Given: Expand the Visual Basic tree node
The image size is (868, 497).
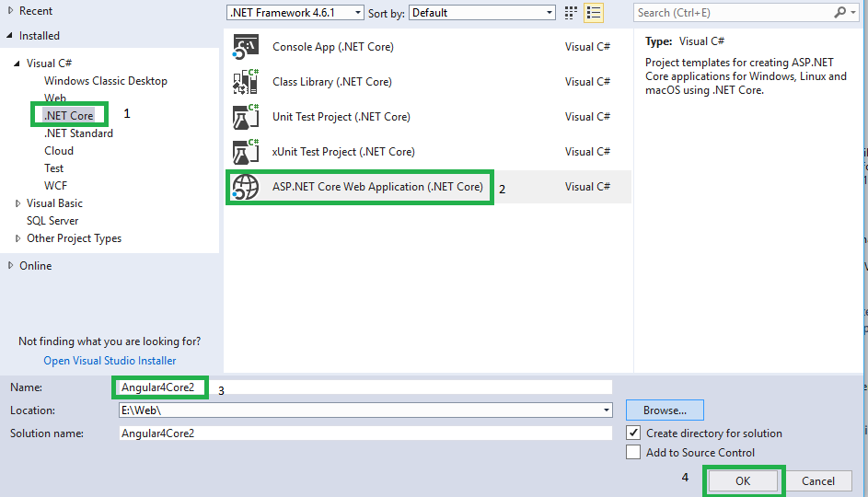Looking at the screenshot, I should (x=17, y=203).
